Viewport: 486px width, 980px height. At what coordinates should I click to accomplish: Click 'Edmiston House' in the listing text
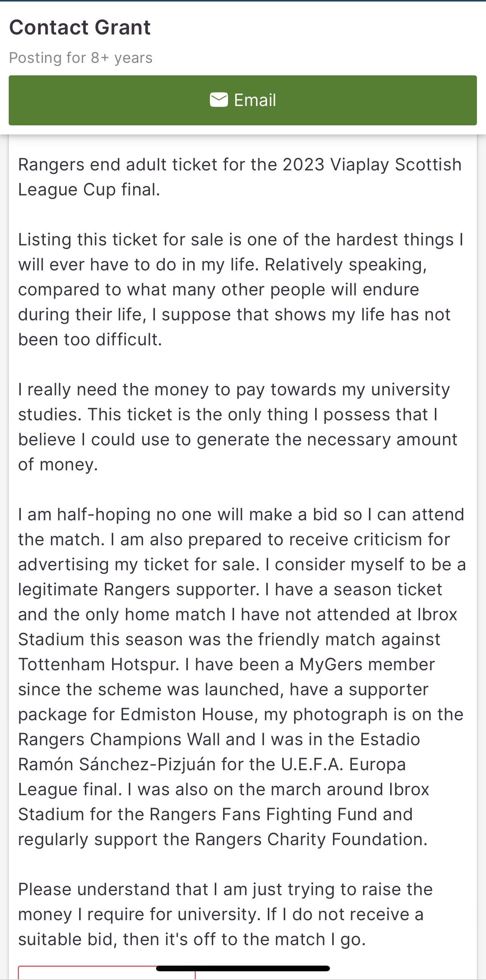(187, 715)
